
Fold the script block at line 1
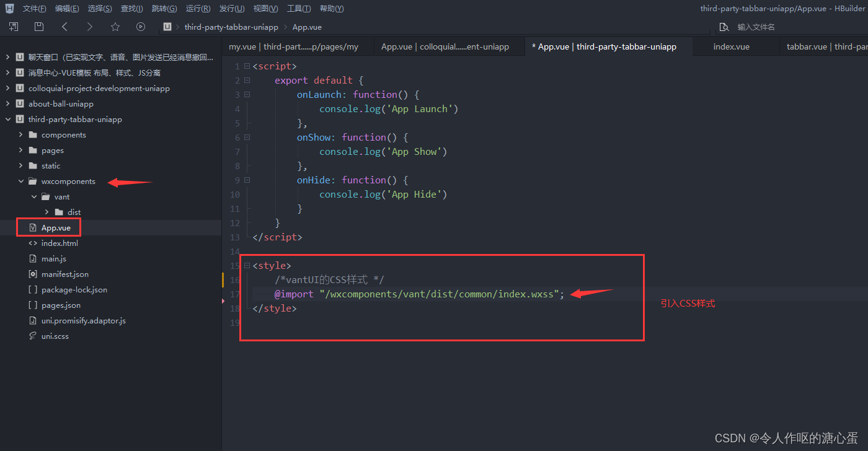(x=247, y=66)
